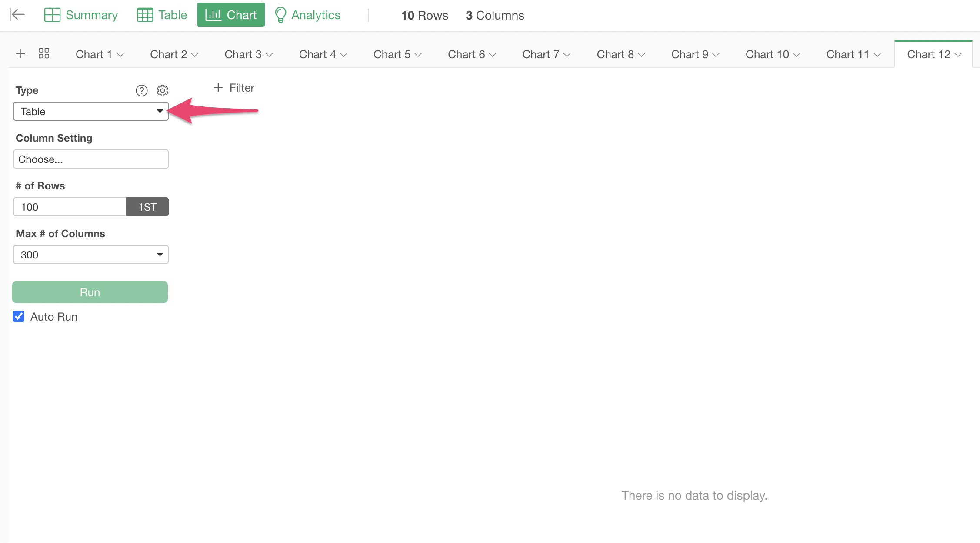The height and width of the screenshot is (543, 980).
Task: Click the Chart view button
Action: (231, 15)
